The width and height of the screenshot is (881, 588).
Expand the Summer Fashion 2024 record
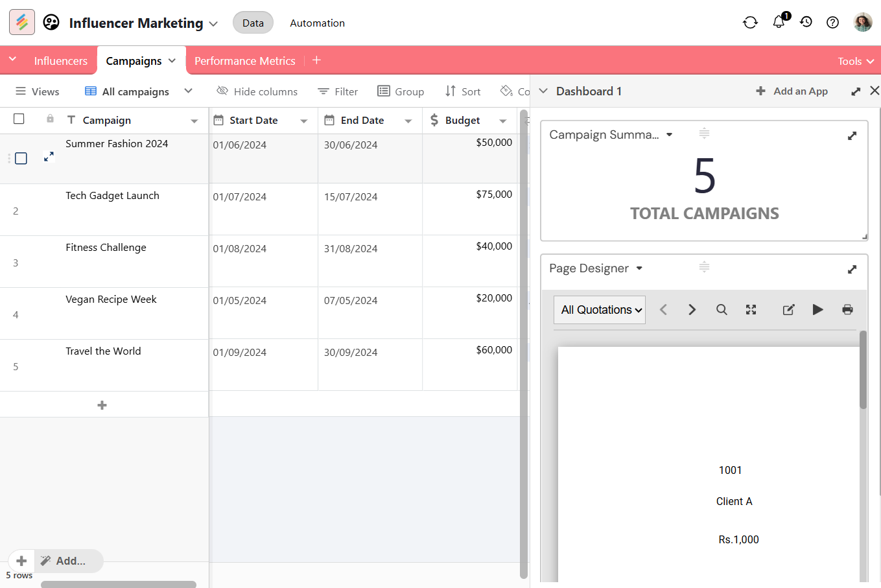coord(49,157)
